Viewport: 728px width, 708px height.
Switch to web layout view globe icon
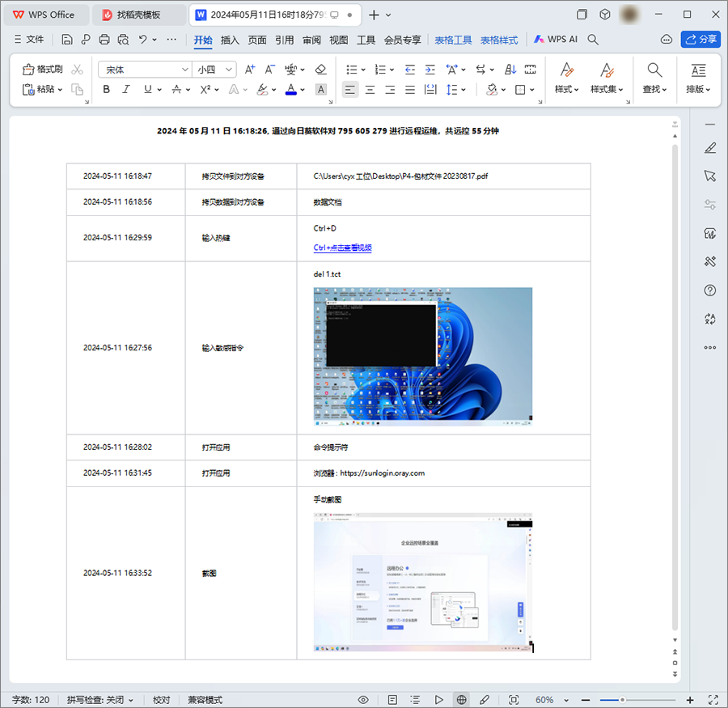pyautogui.click(x=461, y=700)
